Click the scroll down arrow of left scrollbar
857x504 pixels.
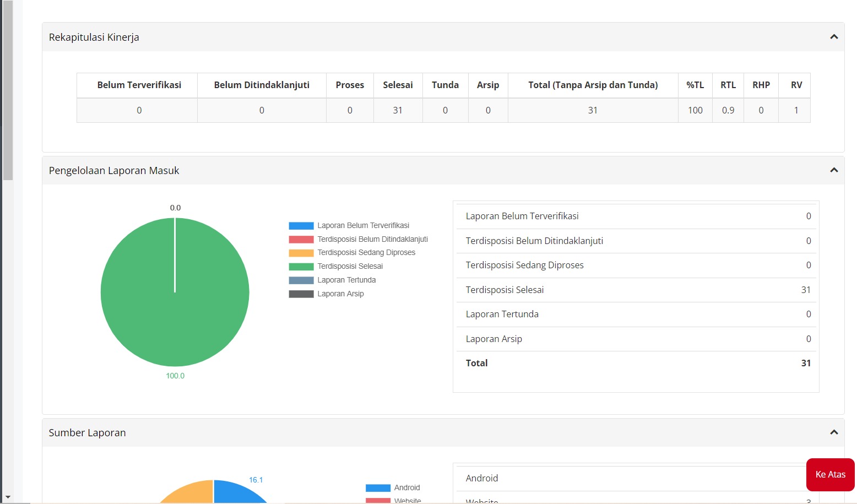pos(7,497)
